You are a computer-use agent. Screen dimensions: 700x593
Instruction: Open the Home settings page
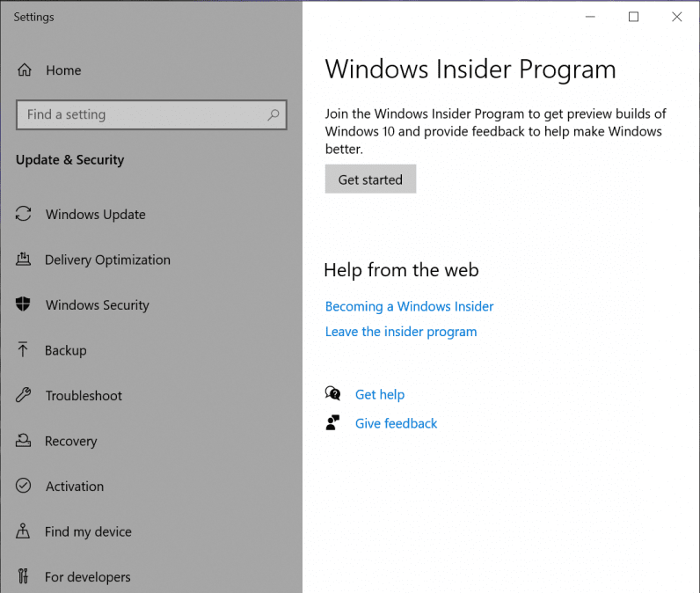click(63, 70)
